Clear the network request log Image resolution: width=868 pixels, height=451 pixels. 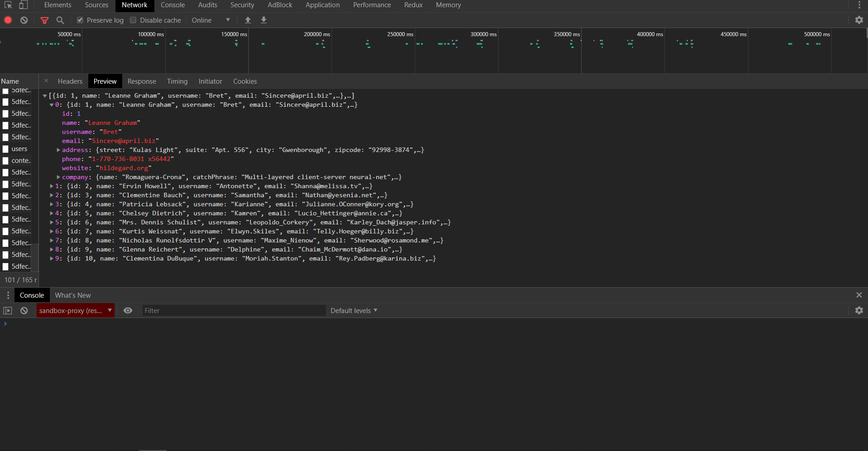24,20
